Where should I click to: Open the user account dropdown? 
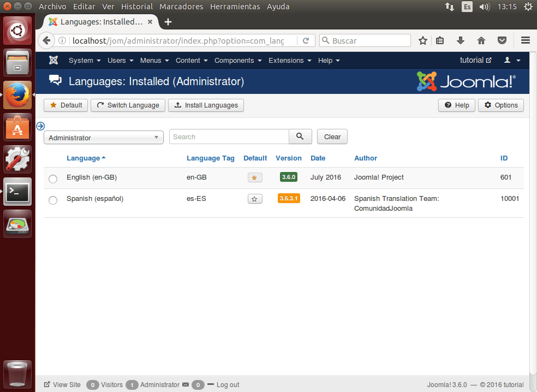point(512,60)
